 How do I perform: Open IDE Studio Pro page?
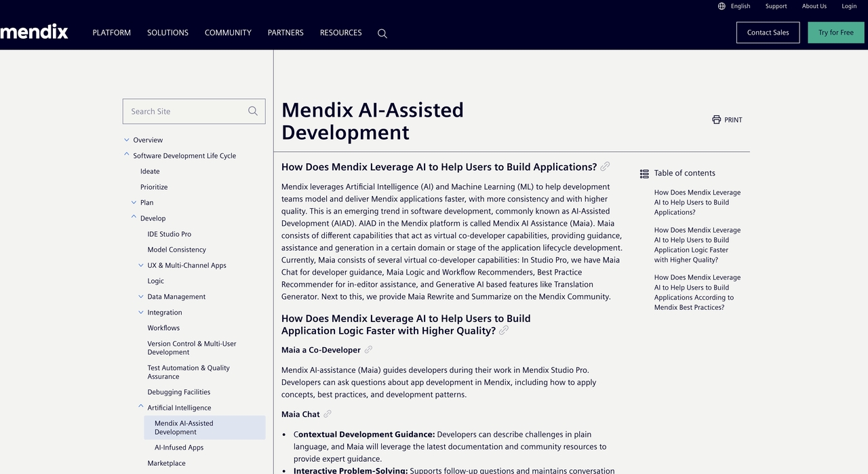[170, 234]
